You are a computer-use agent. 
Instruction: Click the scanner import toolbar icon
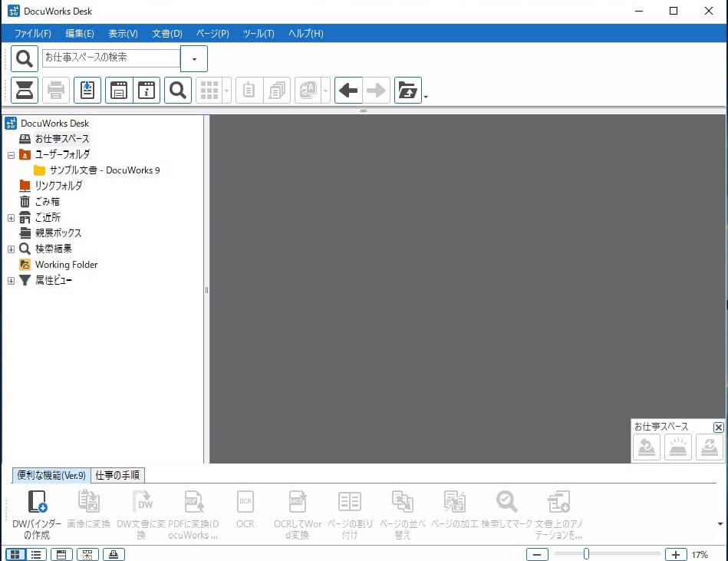click(25, 91)
